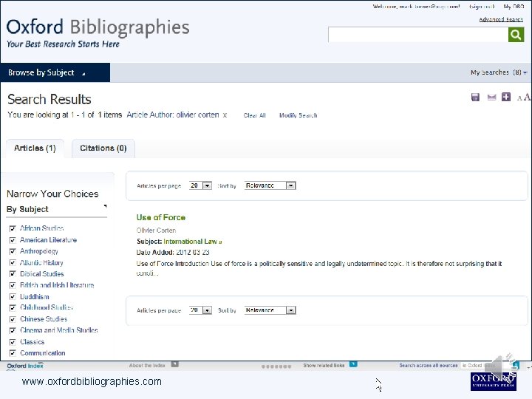Click the large A increase text size icon
Screen dimensions: 532x399
pyautogui.click(x=527, y=98)
